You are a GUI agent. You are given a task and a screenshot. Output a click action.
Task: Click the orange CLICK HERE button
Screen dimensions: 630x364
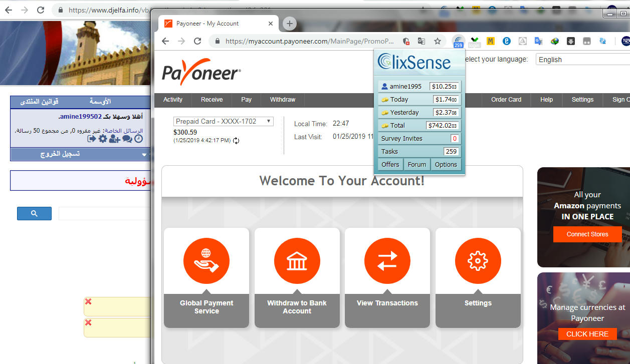(587, 334)
